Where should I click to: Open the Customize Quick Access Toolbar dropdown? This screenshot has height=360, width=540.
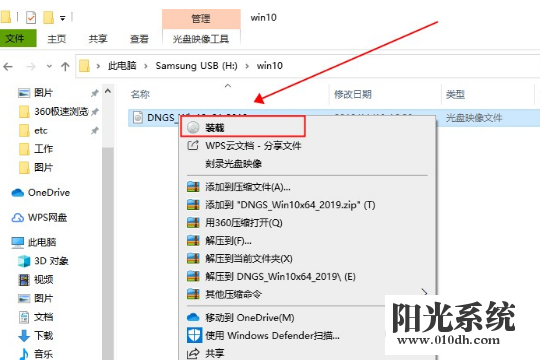[63, 18]
